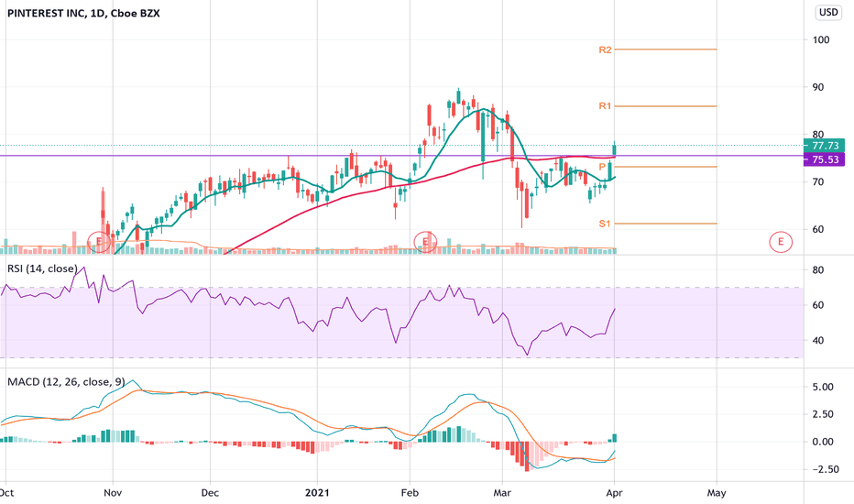
Task: Click the Mar label on time axis
Action: click(501, 493)
